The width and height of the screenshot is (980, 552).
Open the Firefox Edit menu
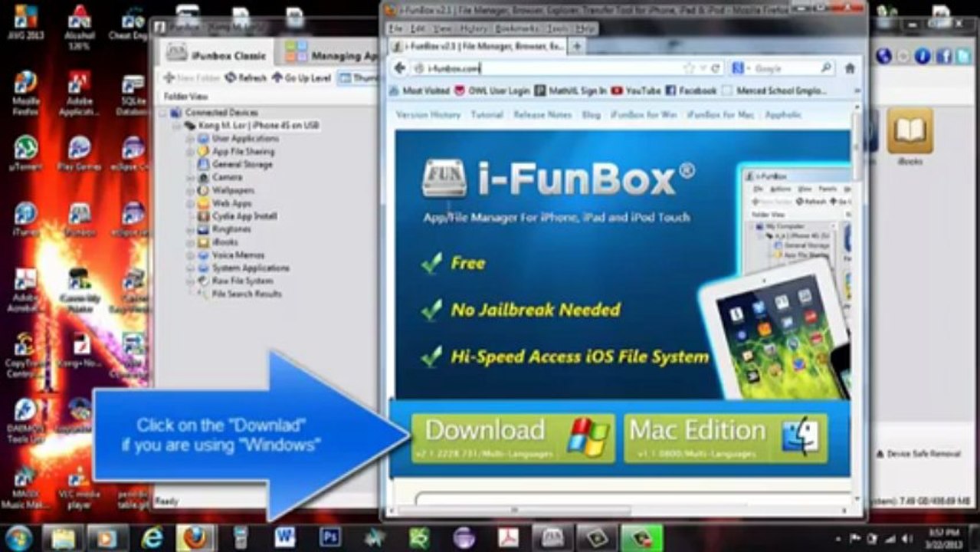[418, 28]
